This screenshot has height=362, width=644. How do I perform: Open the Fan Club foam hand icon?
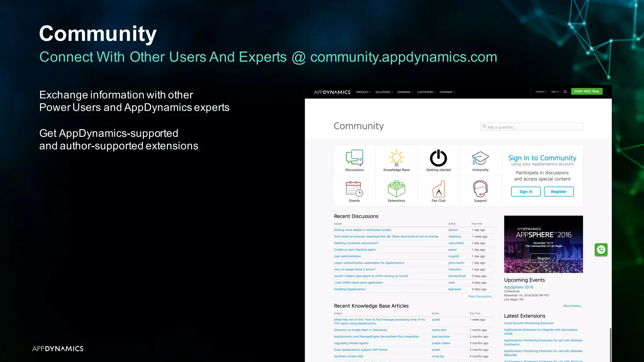pos(438,189)
